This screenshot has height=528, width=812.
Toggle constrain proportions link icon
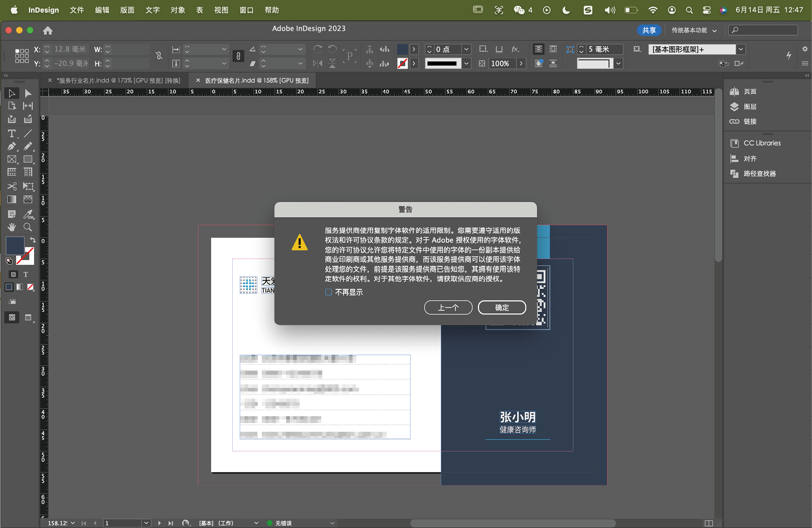[x=158, y=56]
